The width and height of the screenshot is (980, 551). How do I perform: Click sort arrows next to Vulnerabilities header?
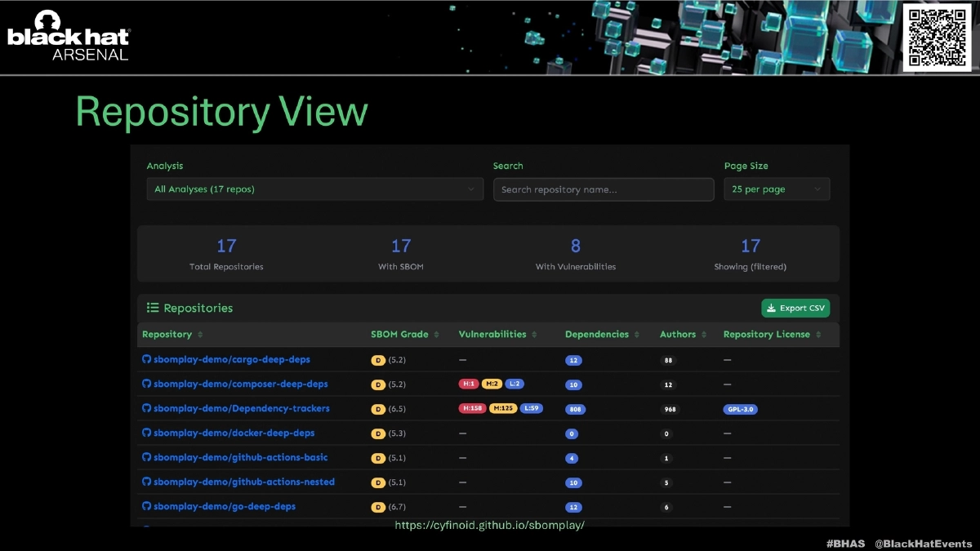535,335
